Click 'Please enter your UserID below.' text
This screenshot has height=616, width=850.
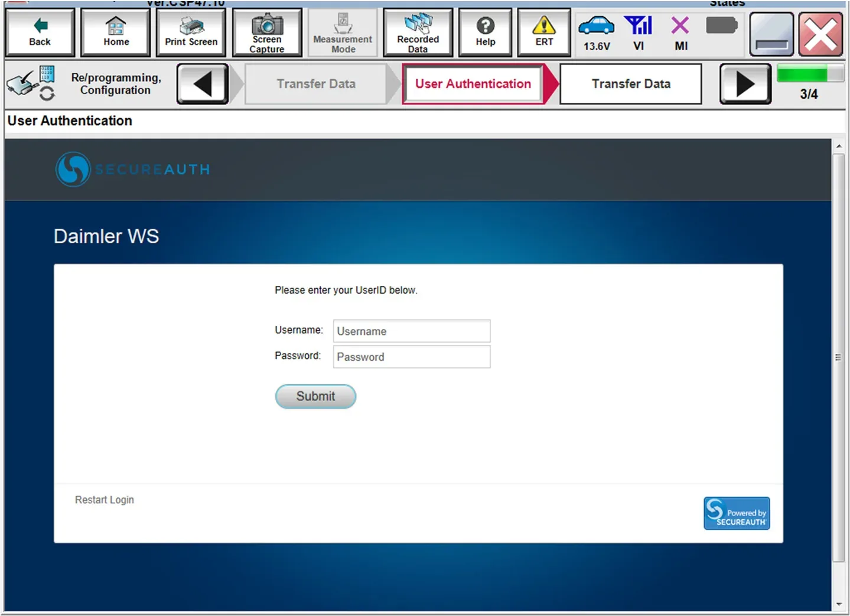(x=346, y=290)
